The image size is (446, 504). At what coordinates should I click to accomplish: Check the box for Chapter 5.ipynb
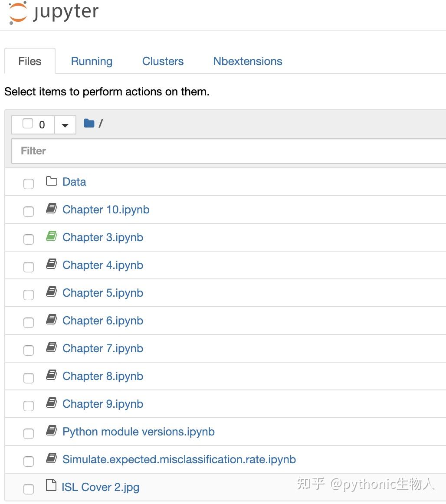29,295
